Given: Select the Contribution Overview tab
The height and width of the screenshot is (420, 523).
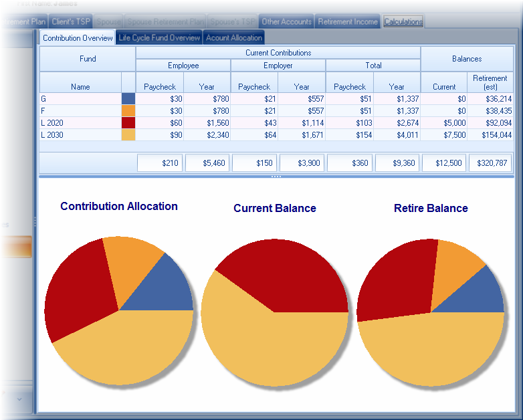Looking at the screenshot, I should click(78, 38).
